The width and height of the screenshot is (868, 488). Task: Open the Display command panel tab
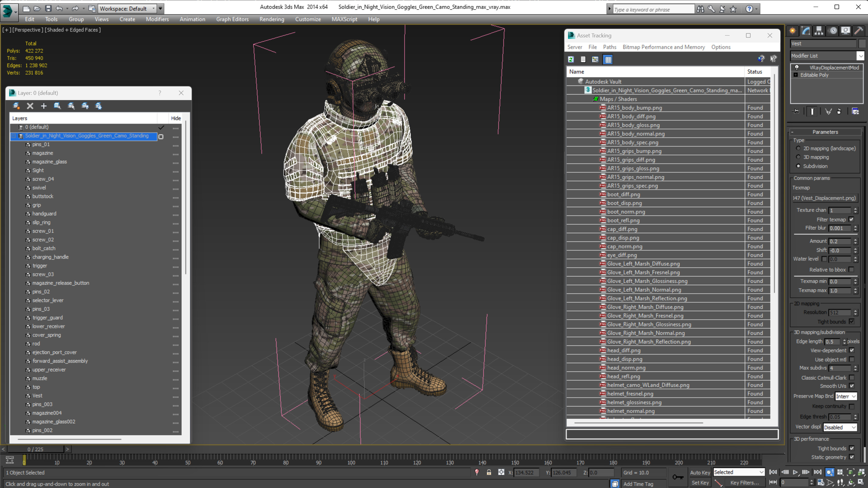coord(846,31)
